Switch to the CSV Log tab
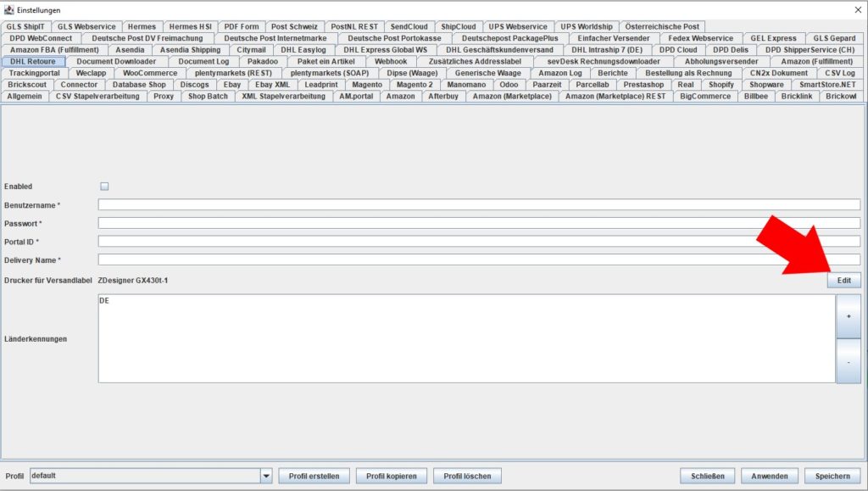Viewport: 868px width, 491px height. pyautogui.click(x=840, y=73)
